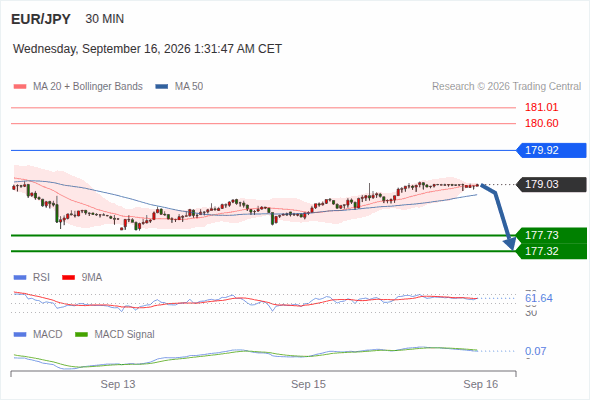Screen dimensions: 590x400
Task: Select the 179.92 pivot price label
Action: [x=551, y=151]
